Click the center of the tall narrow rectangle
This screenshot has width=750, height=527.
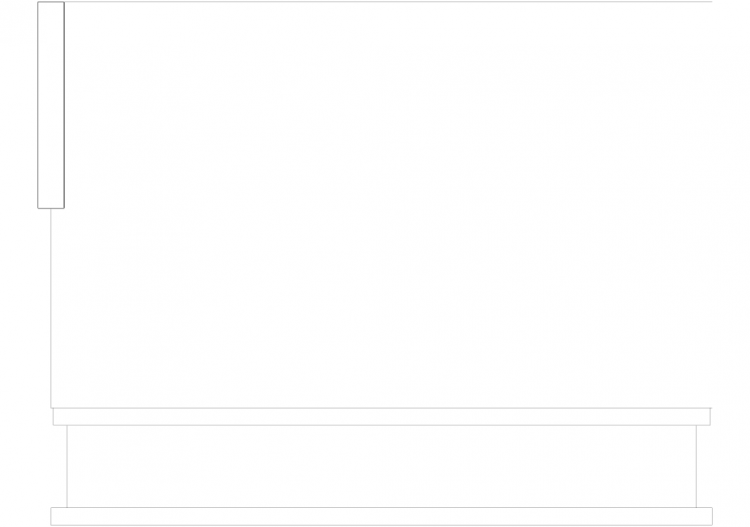[x=51, y=105]
